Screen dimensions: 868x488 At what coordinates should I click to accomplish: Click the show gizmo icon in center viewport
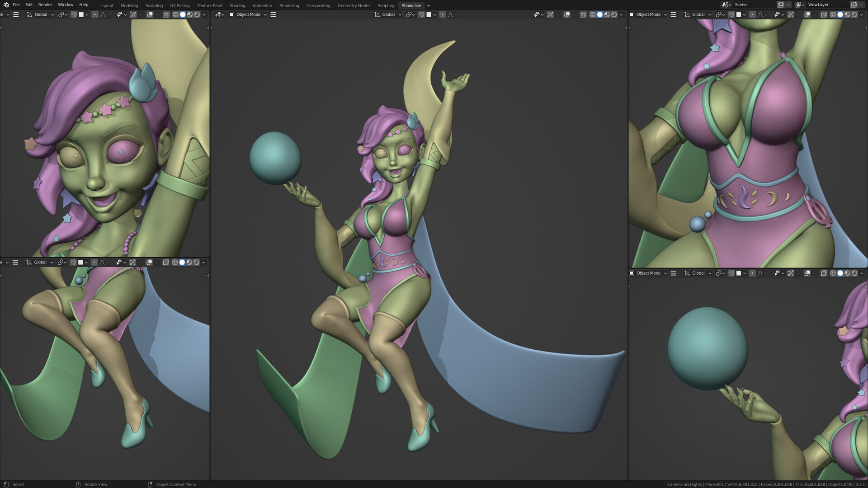tap(550, 14)
